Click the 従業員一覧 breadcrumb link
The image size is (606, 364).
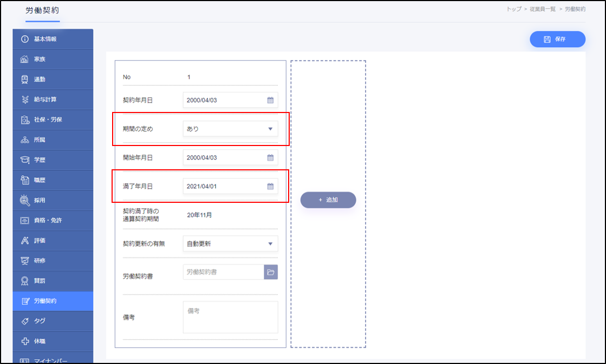point(543,9)
